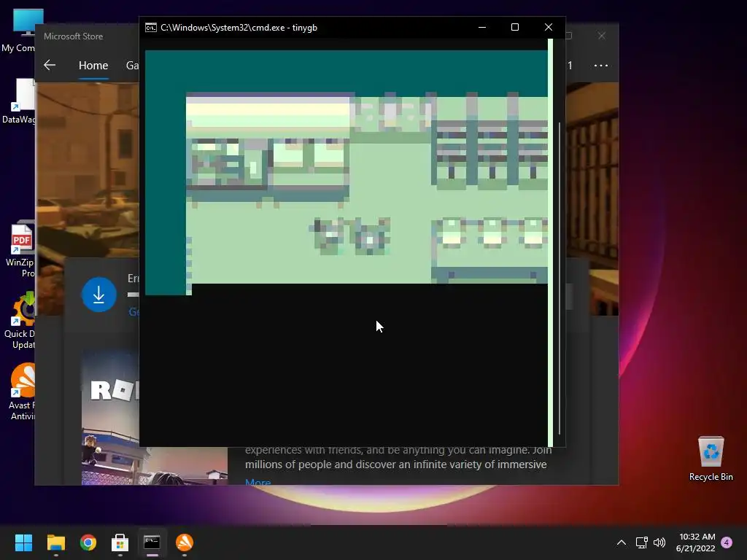This screenshot has height=560, width=747.
Task: Open the Quick Driver Updater shortcut
Action: click(x=21, y=320)
